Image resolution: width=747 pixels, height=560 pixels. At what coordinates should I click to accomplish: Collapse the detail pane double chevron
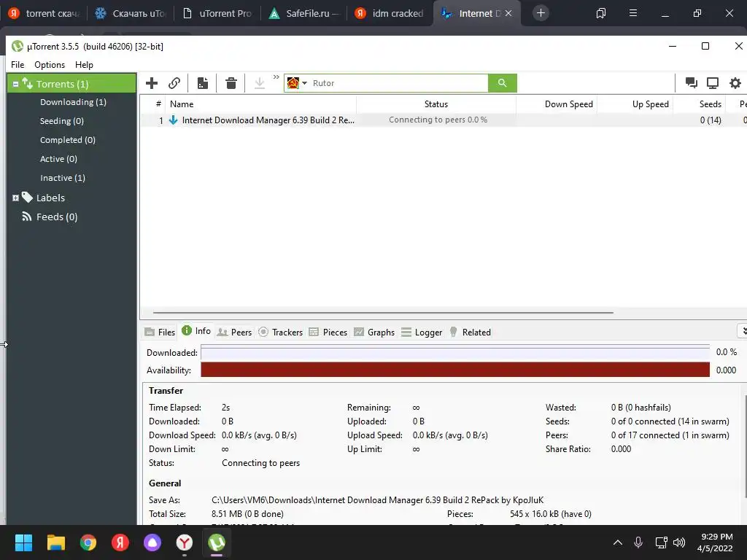[743, 331]
